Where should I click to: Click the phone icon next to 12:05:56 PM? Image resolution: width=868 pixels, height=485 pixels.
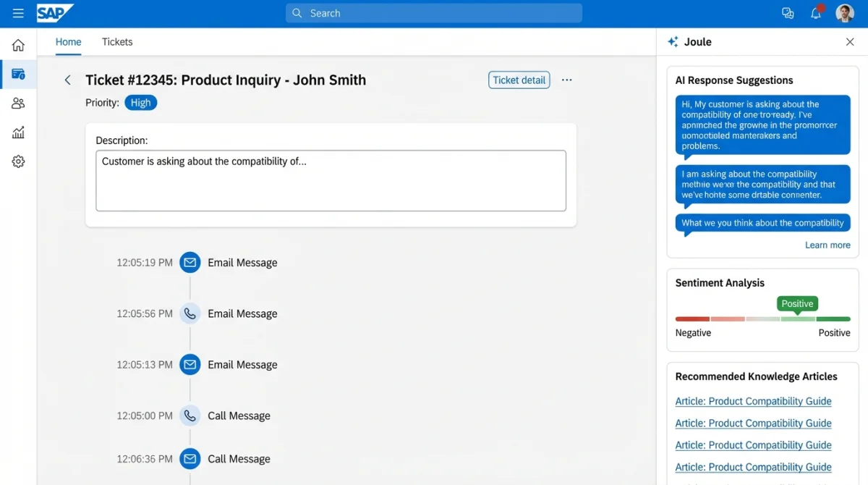click(x=190, y=313)
